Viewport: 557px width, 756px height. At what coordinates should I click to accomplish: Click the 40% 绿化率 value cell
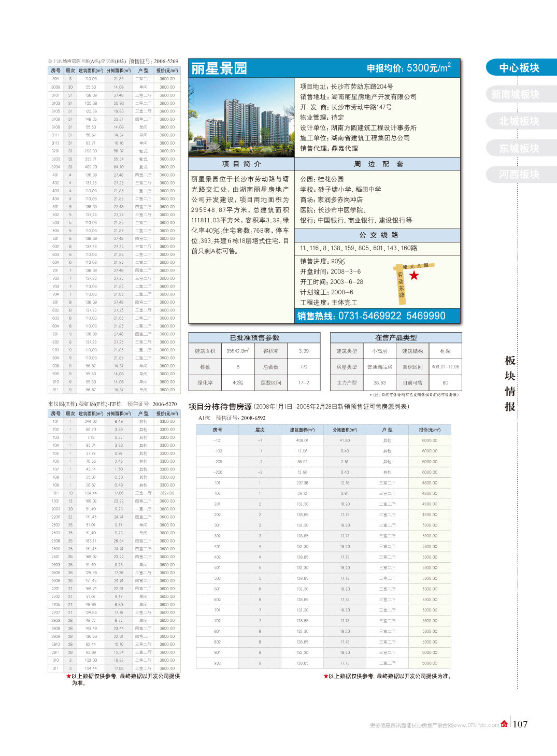pos(238,383)
